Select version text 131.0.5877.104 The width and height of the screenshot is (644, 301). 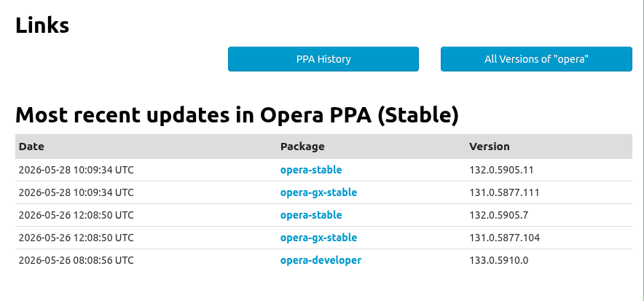[x=504, y=238]
